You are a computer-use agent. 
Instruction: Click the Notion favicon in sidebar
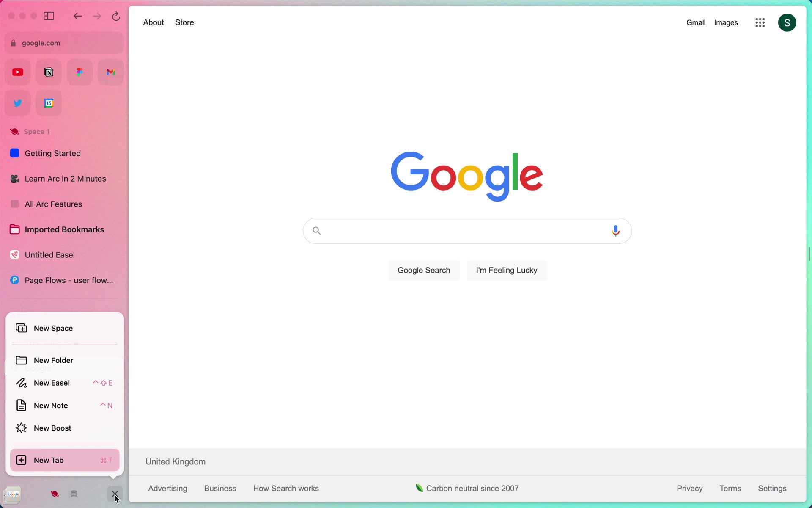[x=49, y=72]
